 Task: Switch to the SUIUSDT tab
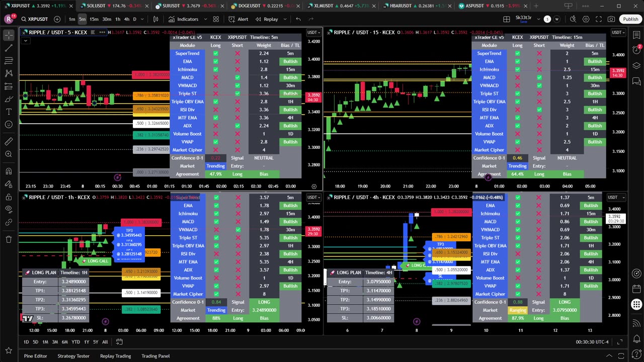189,6
